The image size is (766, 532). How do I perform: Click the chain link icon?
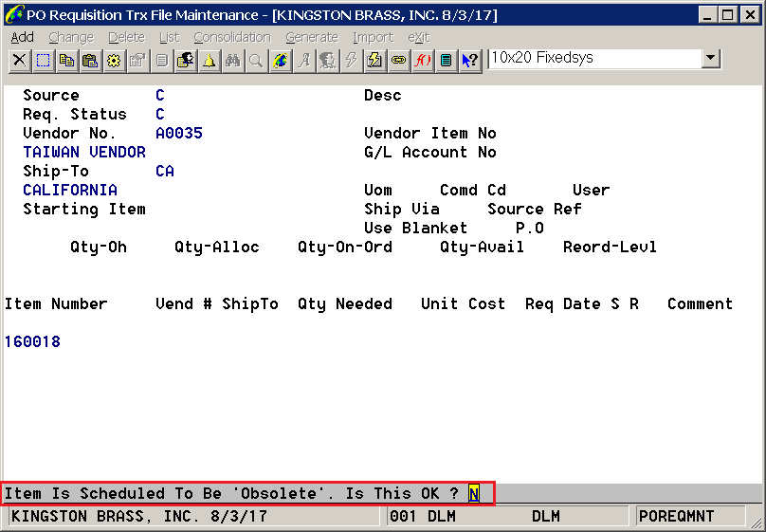[x=398, y=61]
